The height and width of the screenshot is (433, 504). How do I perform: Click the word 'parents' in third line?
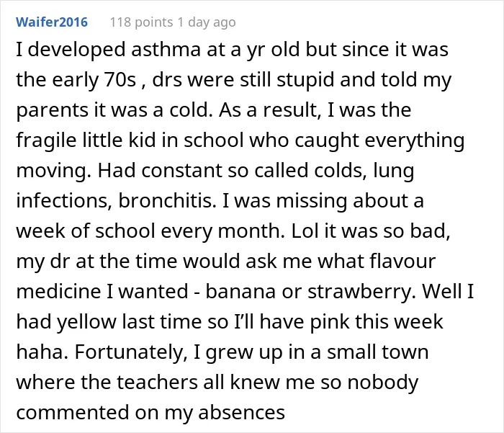tap(52, 110)
